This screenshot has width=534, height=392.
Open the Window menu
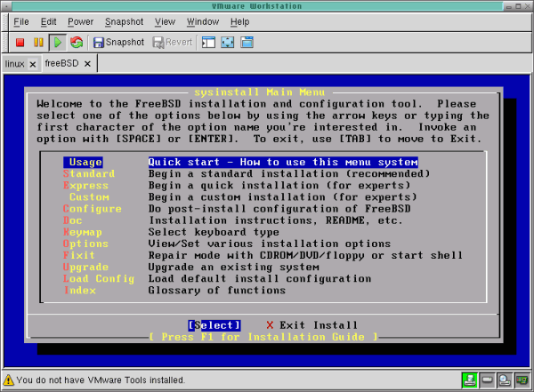point(203,21)
